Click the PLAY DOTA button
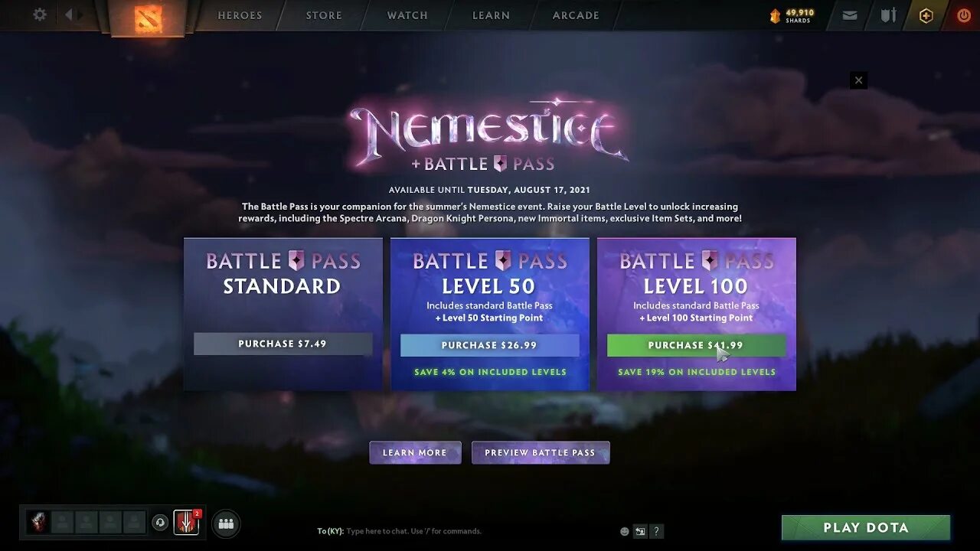Image resolution: width=980 pixels, height=551 pixels. click(866, 527)
